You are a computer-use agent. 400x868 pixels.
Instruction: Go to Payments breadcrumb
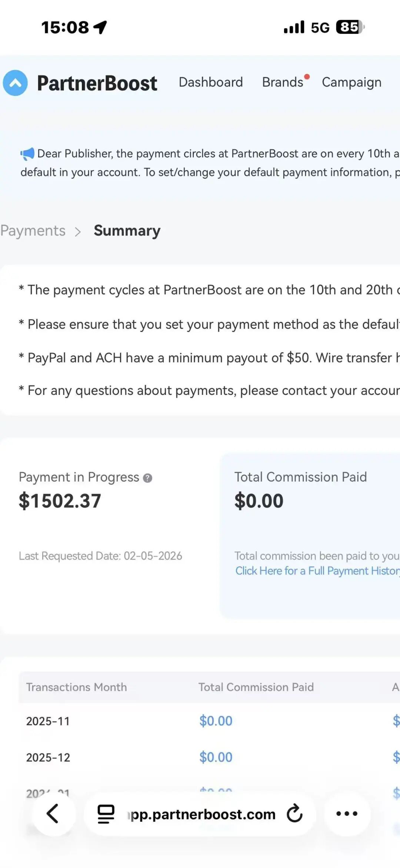[33, 231]
